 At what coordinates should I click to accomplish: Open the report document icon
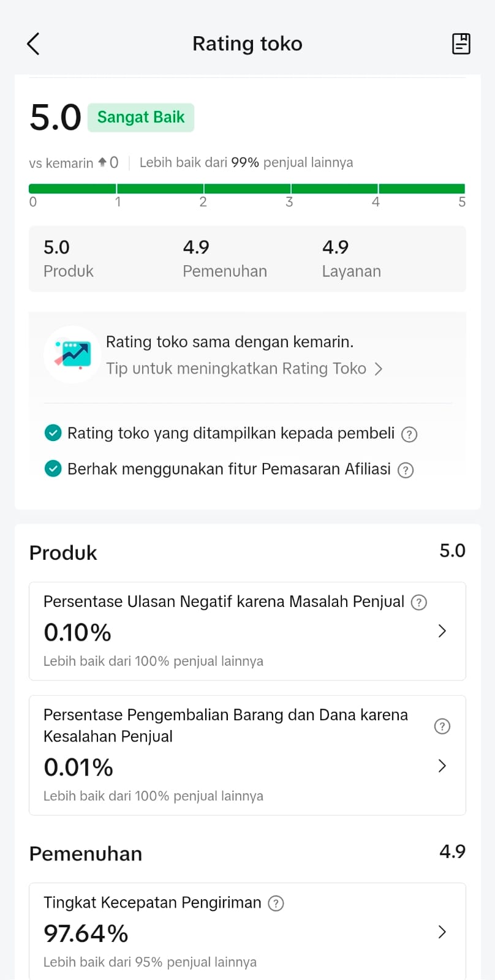click(461, 44)
